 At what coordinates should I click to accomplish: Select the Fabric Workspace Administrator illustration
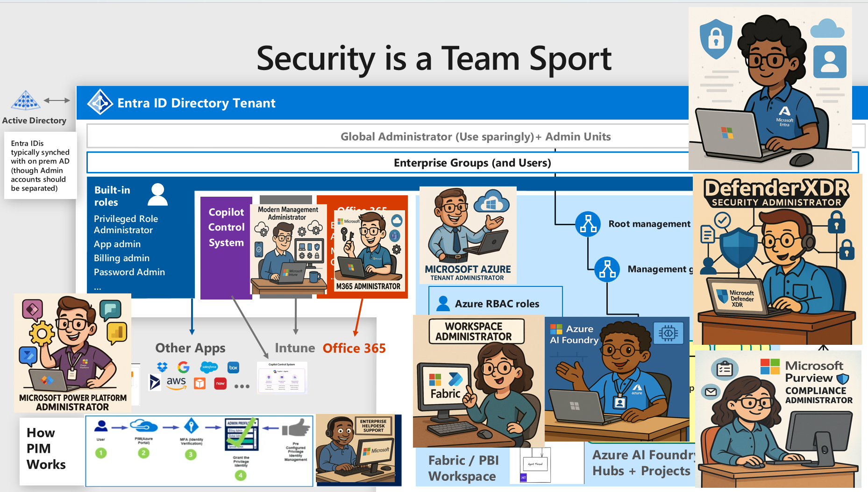point(479,381)
